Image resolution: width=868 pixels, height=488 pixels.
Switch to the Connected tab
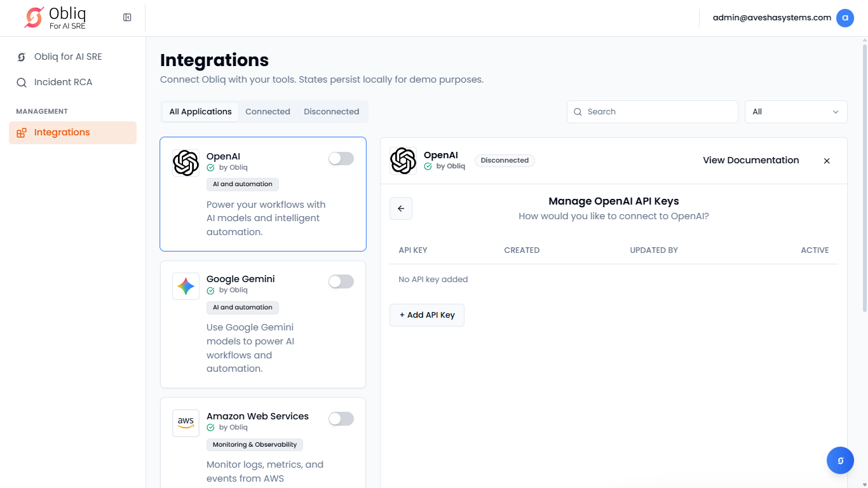tap(268, 112)
